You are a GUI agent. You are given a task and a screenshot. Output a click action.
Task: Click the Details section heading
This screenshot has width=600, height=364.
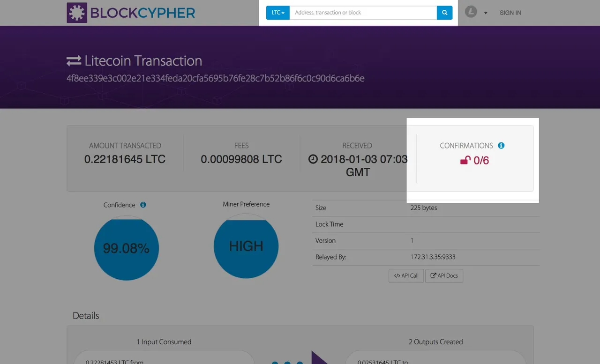click(x=86, y=316)
